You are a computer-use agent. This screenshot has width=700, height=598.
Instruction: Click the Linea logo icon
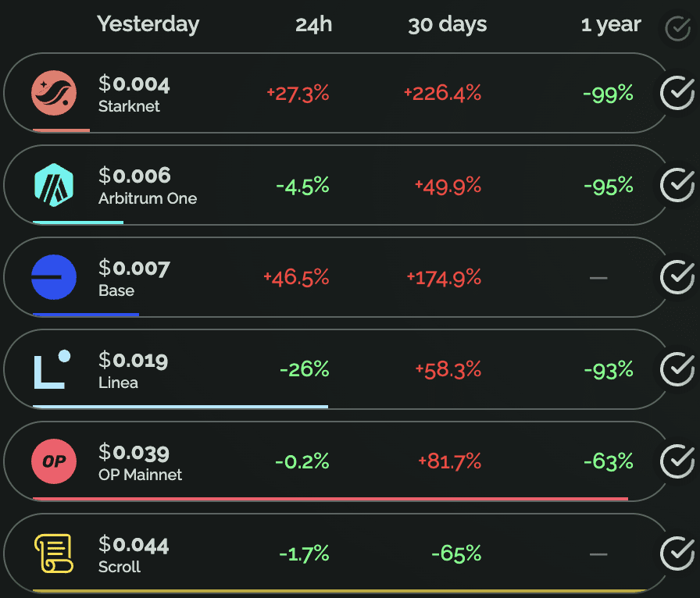(x=52, y=369)
